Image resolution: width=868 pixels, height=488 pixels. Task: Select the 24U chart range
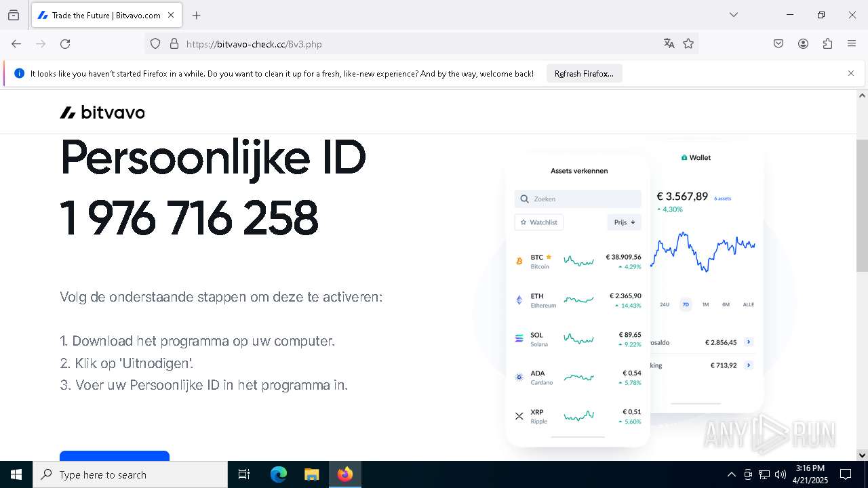click(665, 304)
